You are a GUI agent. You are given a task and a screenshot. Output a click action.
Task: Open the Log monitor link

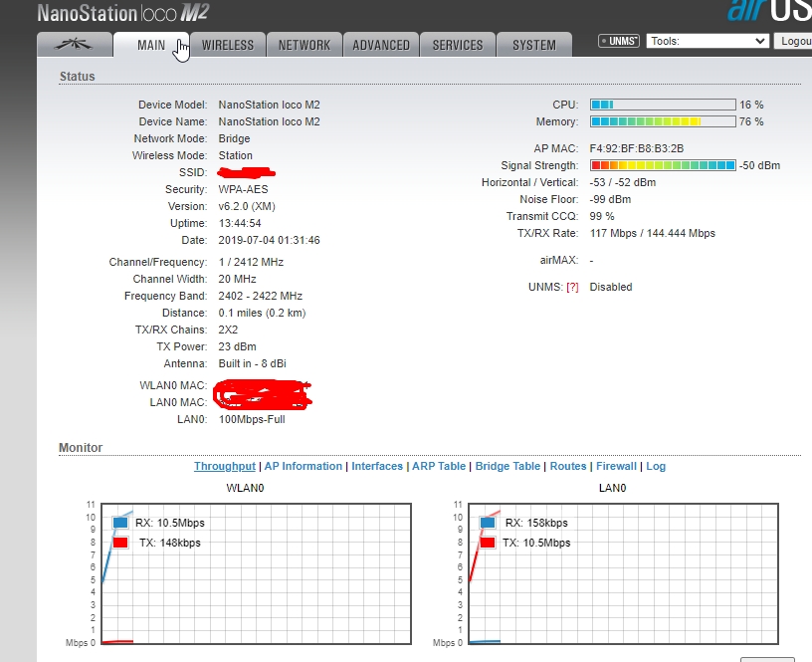click(656, 466)
